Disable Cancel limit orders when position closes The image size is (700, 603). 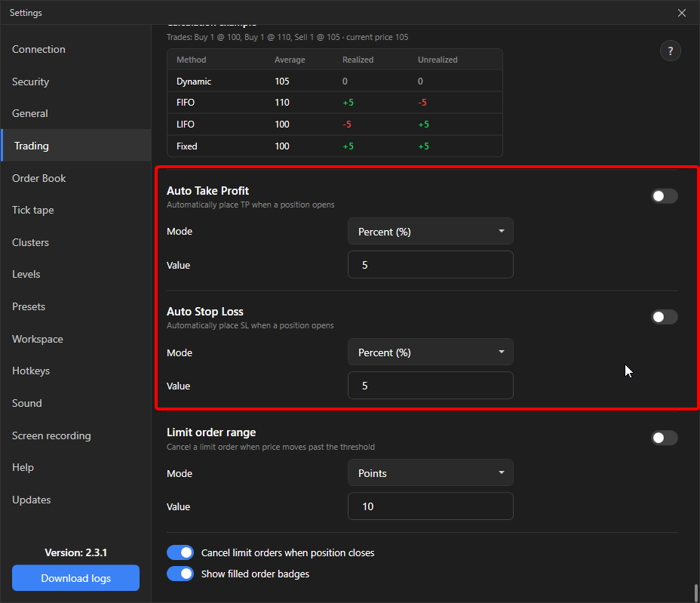click(180, 552)
